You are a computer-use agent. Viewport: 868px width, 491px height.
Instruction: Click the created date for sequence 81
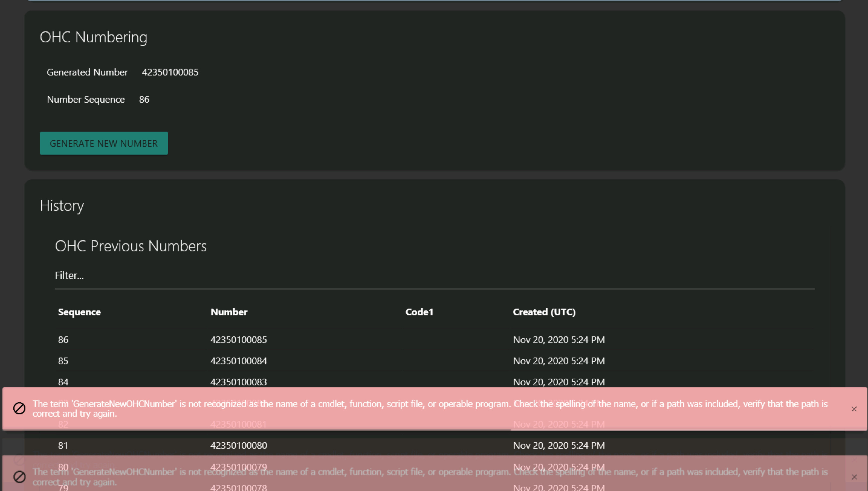[559, 445]
